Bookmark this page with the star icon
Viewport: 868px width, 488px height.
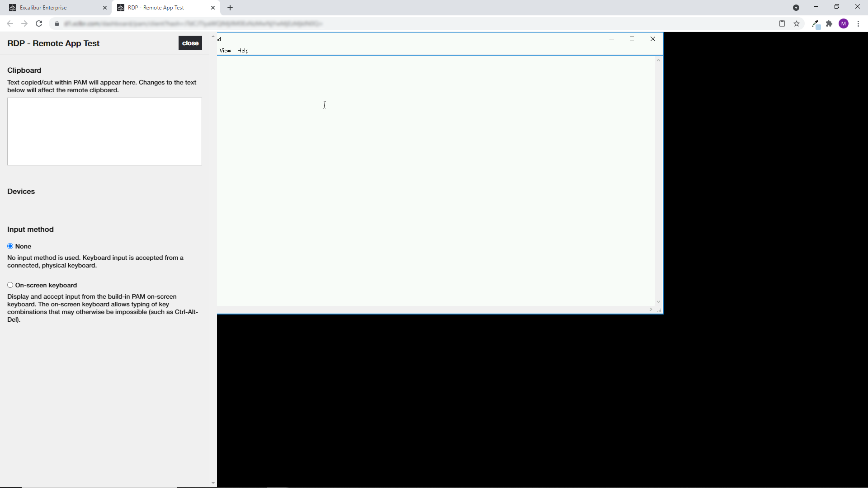coord(797,23)
